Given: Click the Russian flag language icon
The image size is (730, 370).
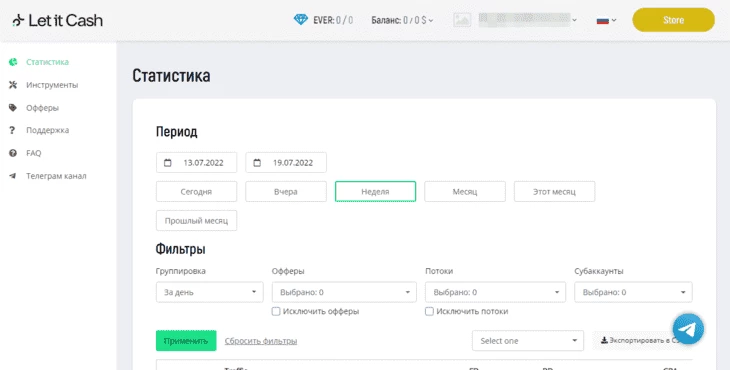Looking at the screenshot, I should click(x=602, y=20).
